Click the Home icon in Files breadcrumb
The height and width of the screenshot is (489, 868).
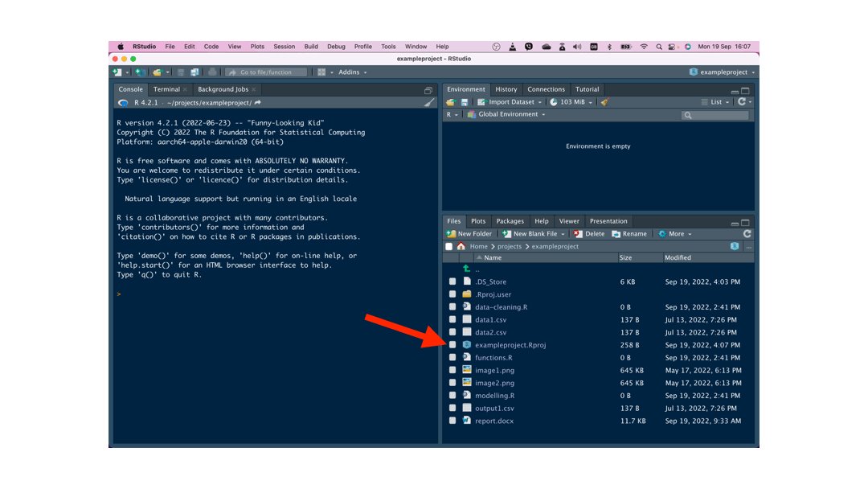[x=461, y=246]
